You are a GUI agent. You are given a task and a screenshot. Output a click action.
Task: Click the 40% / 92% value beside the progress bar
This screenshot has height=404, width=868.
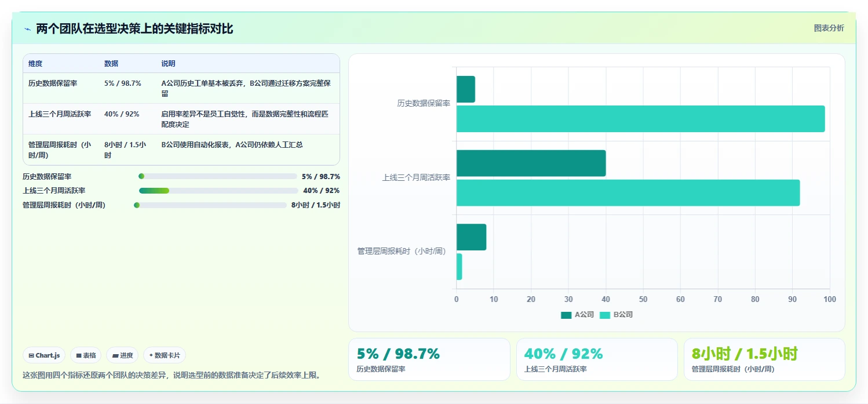(x=322, y=191)
